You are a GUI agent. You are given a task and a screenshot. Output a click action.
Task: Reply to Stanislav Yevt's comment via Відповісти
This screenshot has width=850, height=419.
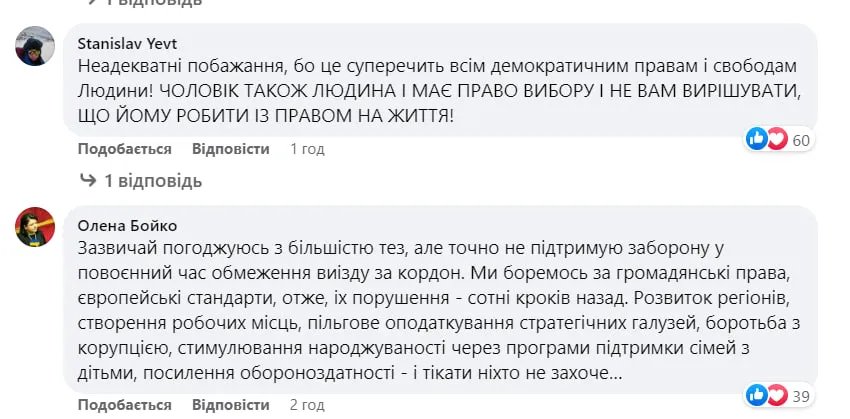pyautogui.click(x=230, y=149)
